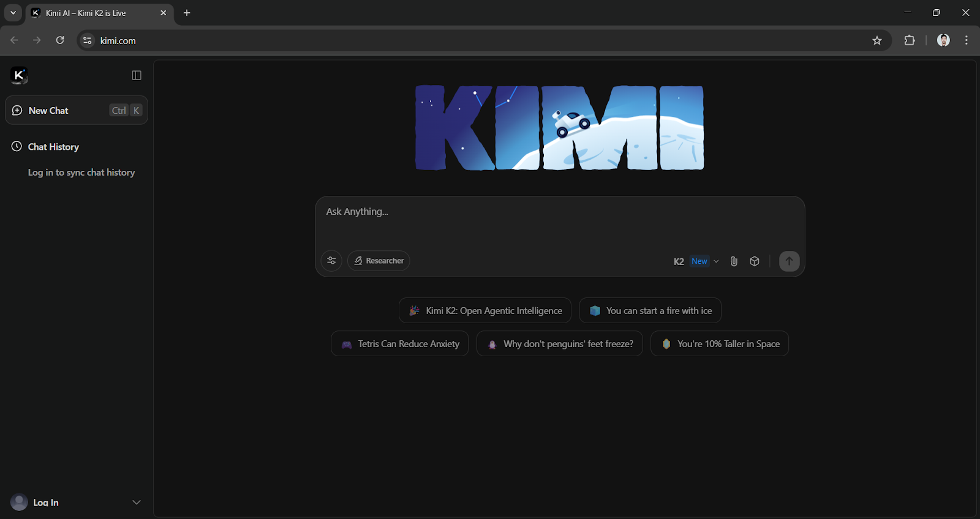Open the Chrome profile avatar
980x519 pixels.
[944, 40]
